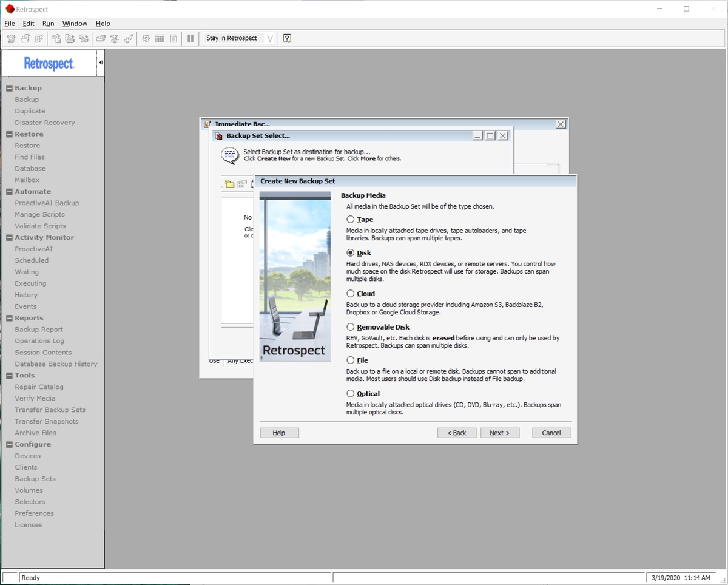The height and width of the screenshot is (585, 728).
Task: Open Repair Catalog under Tools
Action: (39, 387)
